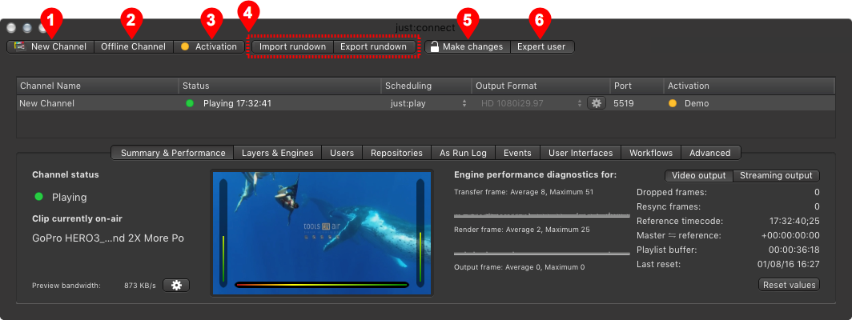Toggle Expert user mode
Viewport: 868px width, 336px height.
541,47
